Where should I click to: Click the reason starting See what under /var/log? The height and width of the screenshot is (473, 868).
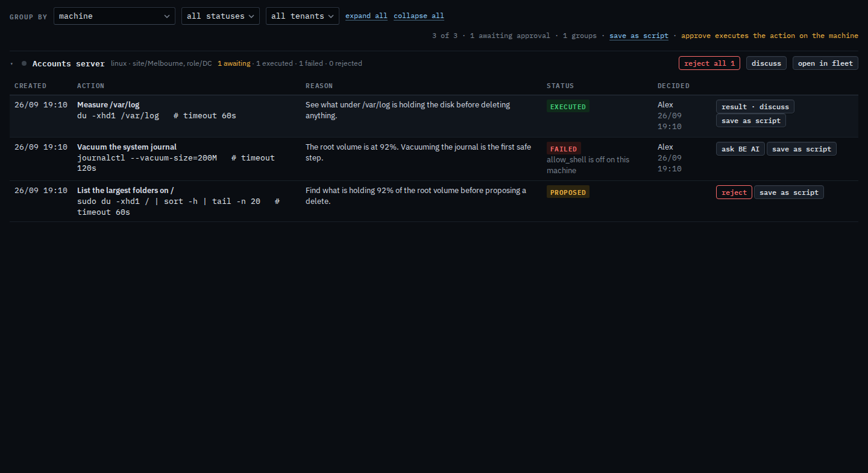[407, 110]
